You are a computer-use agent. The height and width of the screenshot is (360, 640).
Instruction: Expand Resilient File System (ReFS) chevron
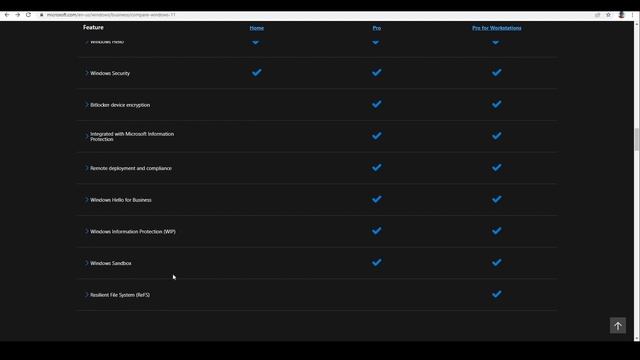point(87,295)
